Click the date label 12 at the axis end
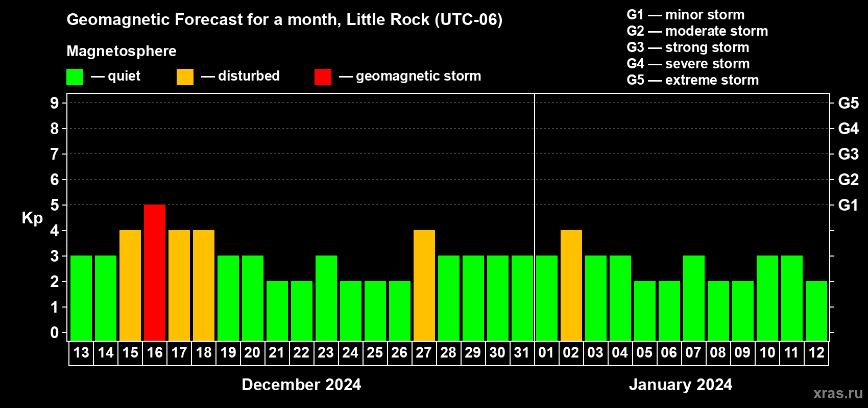Image resolution: width=868 pixels, height=408 pixels. click(x=816, y=352)
